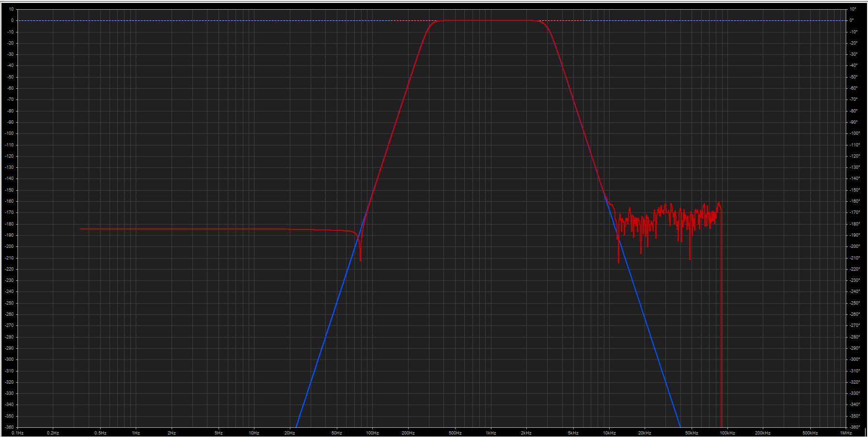Select the -200 label on the left axis
Viewport: 868px width, 437px height.
10,246
